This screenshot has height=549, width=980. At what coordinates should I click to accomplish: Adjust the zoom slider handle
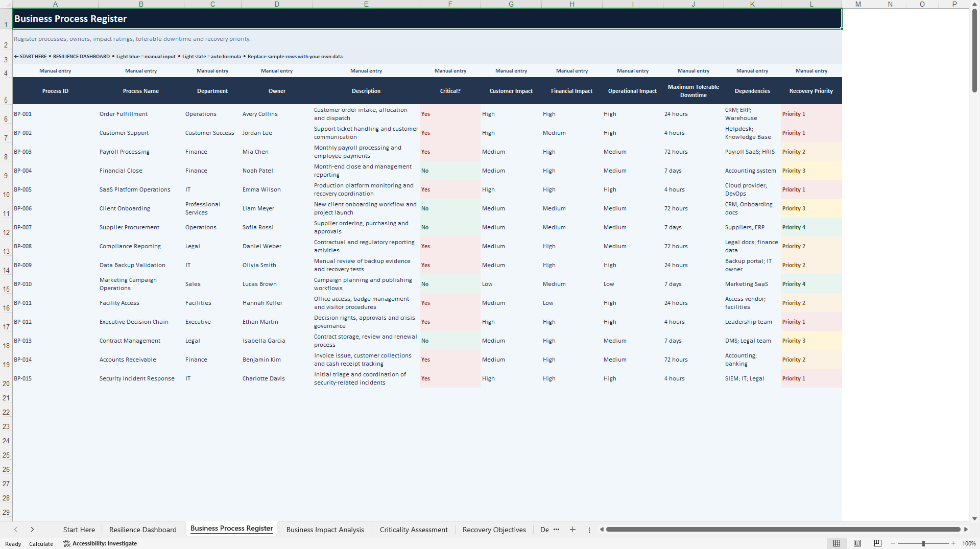coord(923,543)
